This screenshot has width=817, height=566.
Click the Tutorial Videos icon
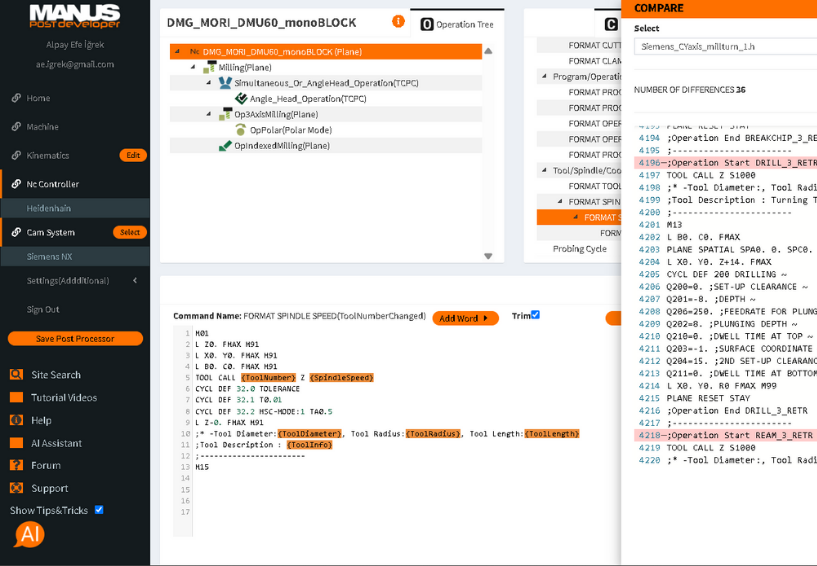point(16,398)
